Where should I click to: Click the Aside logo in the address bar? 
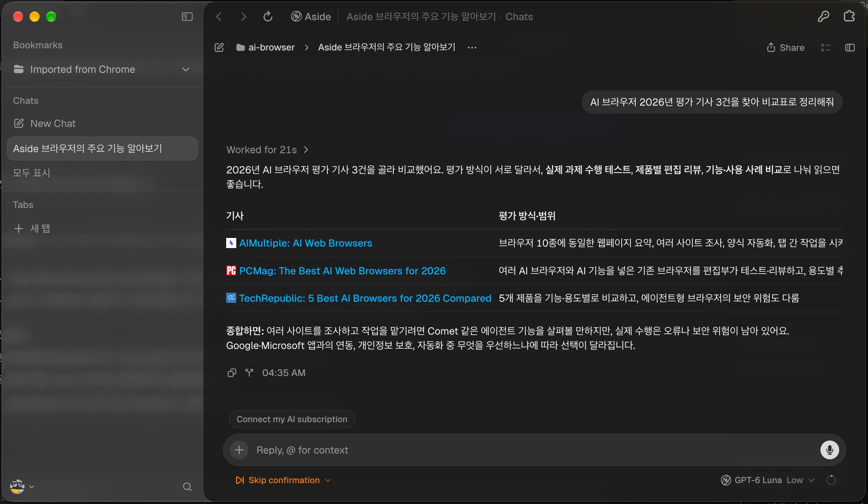coord(296,17)
